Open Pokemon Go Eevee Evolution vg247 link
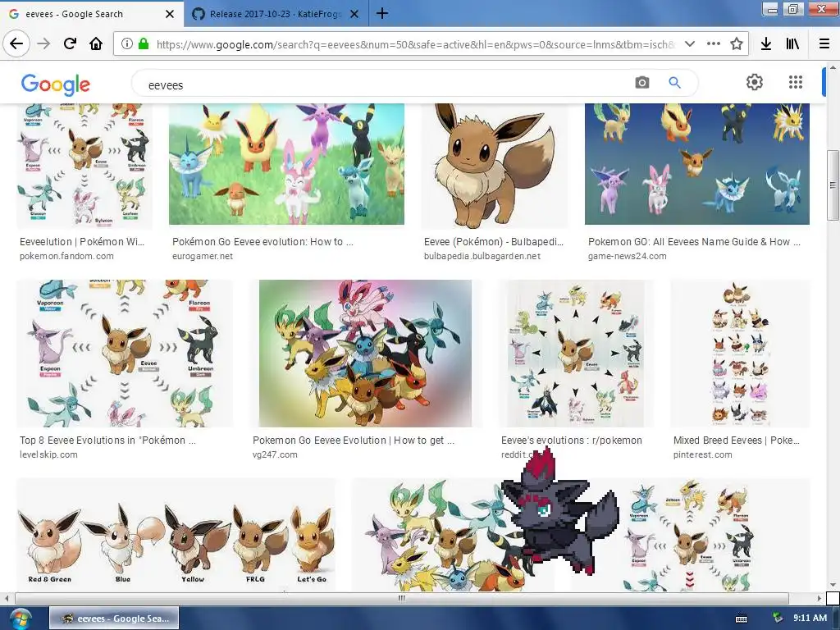Screen dimensions: 840x630 (354, 441)
